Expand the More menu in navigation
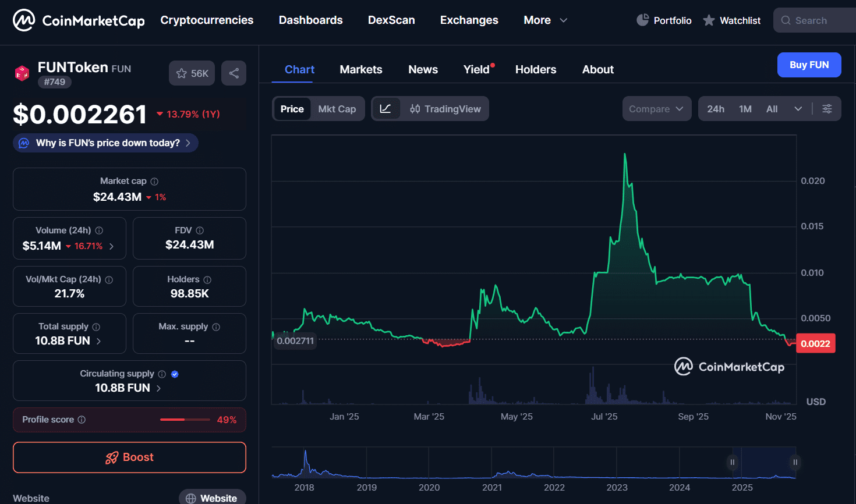The image size is (856, 504). click(x=545, y=20)
